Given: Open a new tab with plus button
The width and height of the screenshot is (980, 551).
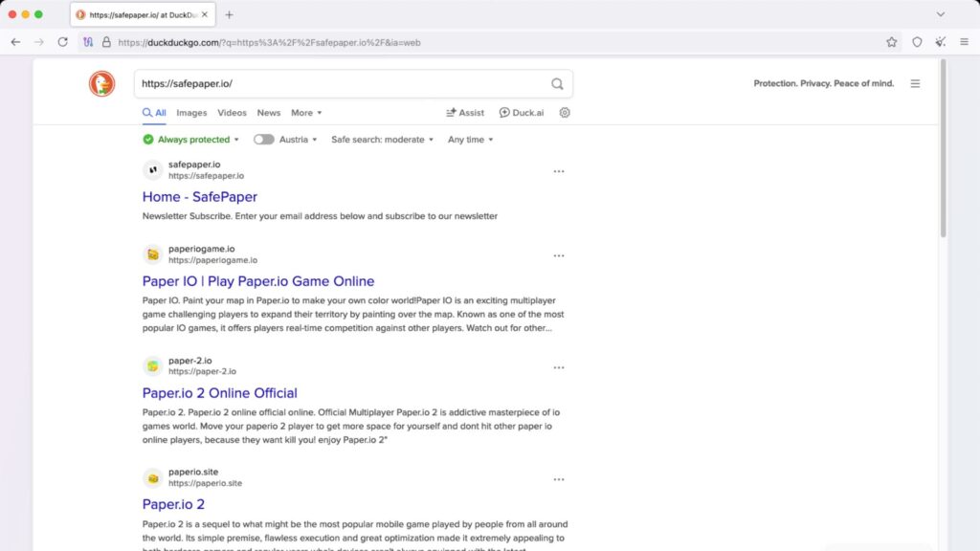Looking at the screenshot, I should pyautogui.click(x=230, y=14).
